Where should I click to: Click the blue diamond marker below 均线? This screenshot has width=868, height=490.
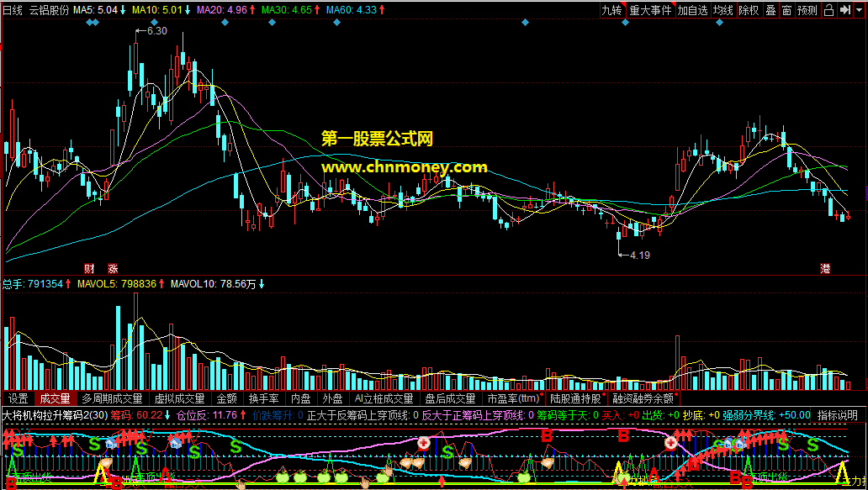pyautogui.click(x=719, y=23)
